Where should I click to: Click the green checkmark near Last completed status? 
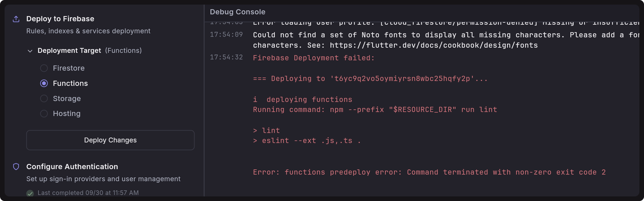(30, 193)
